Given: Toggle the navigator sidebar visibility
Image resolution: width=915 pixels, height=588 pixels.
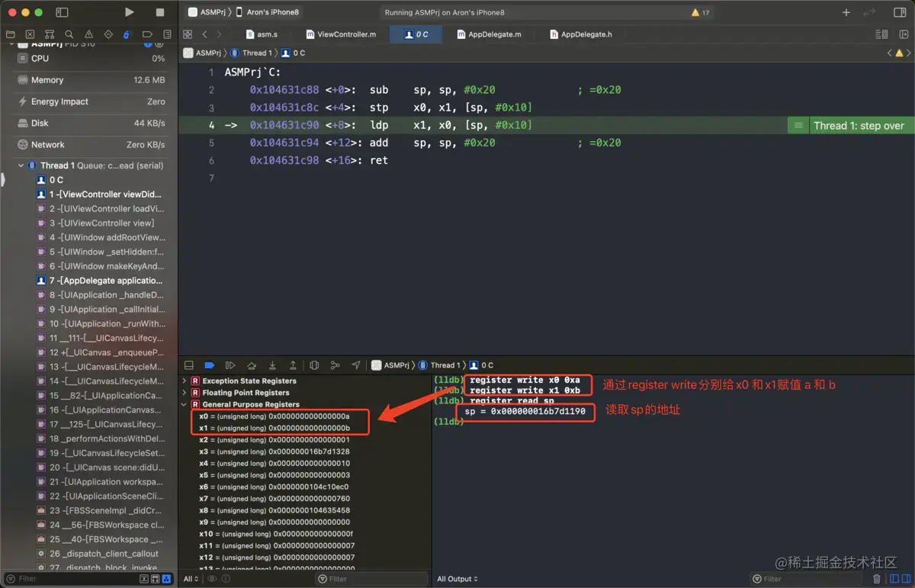Looking at the screenshot, I should pyautogui.click(x=63, y=12).
